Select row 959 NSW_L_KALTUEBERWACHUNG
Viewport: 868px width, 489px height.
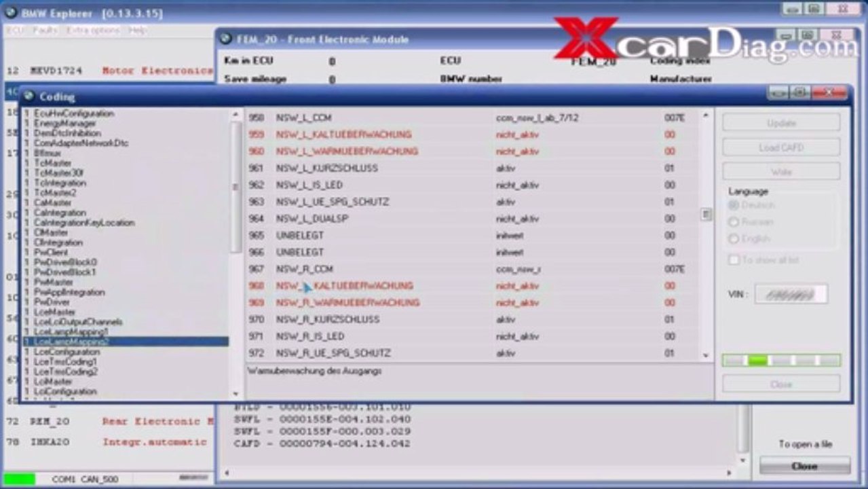[472, 134]
